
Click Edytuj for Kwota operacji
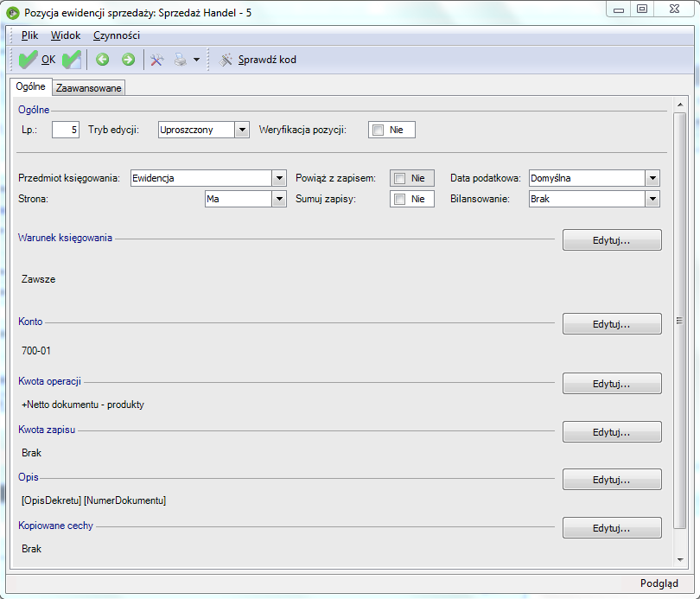coord(612,384)
